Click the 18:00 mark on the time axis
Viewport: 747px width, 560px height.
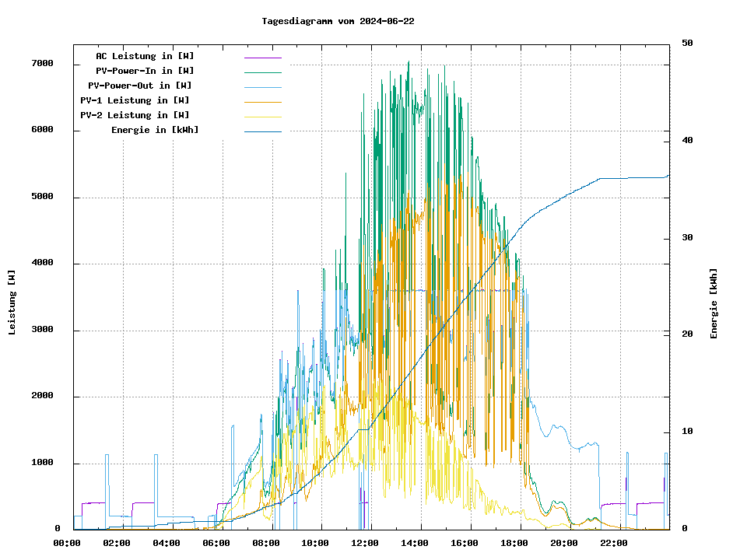(514, 543)
